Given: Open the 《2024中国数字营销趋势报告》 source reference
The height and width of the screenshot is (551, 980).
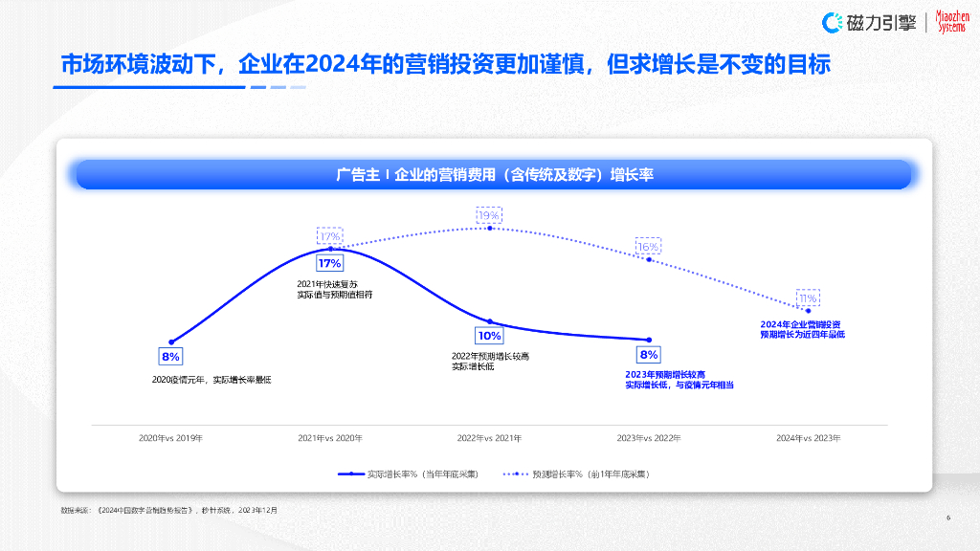Looking at the screenshot, I should pos(172,511).
